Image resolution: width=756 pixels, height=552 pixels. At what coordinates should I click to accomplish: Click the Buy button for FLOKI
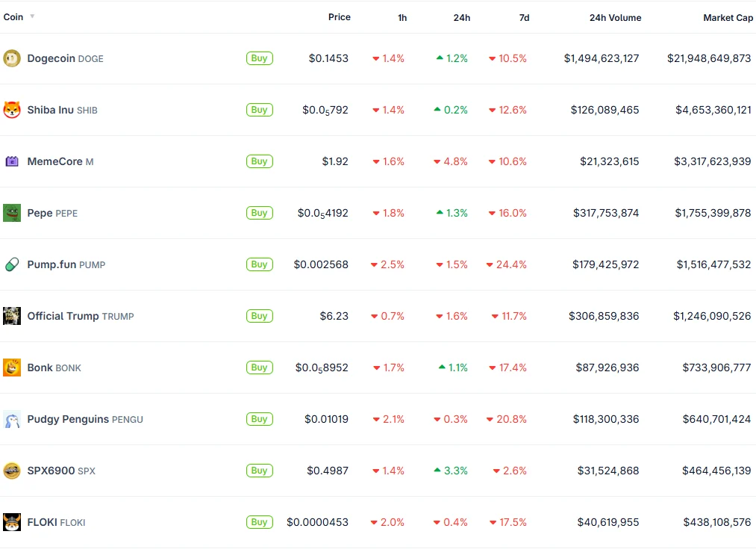pos(259,522)
